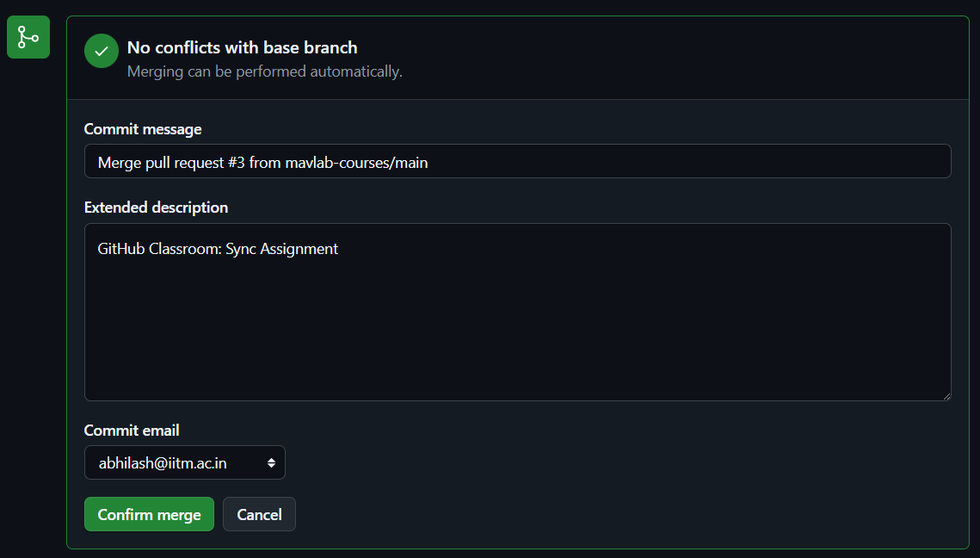Image resolution: width=980 pixels, height=558 pixels.
Task: Click the "No conflicts with base branch" heading
Action: click(x=242, y=47)
